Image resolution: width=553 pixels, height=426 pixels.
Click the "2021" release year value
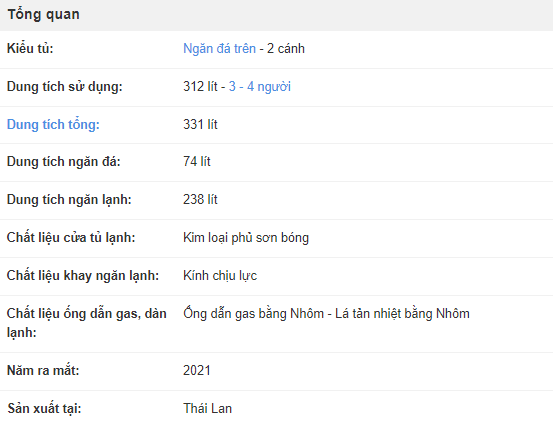[197, 371]
